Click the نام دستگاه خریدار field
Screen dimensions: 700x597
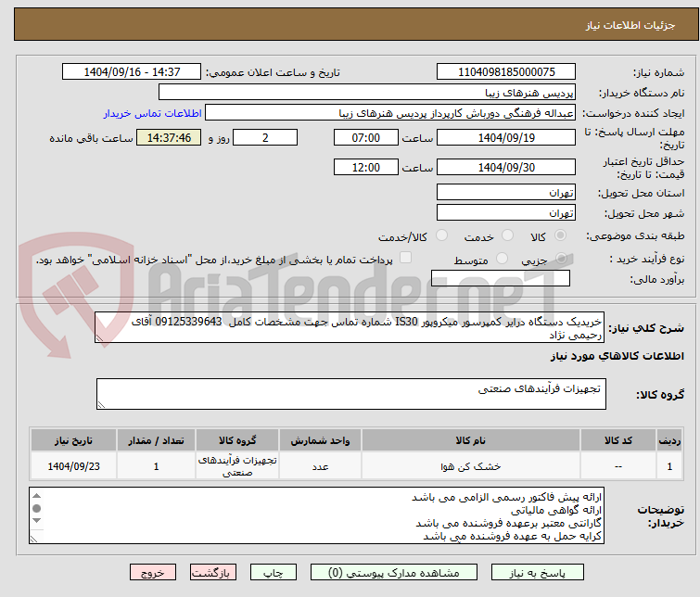coord(367,93)
